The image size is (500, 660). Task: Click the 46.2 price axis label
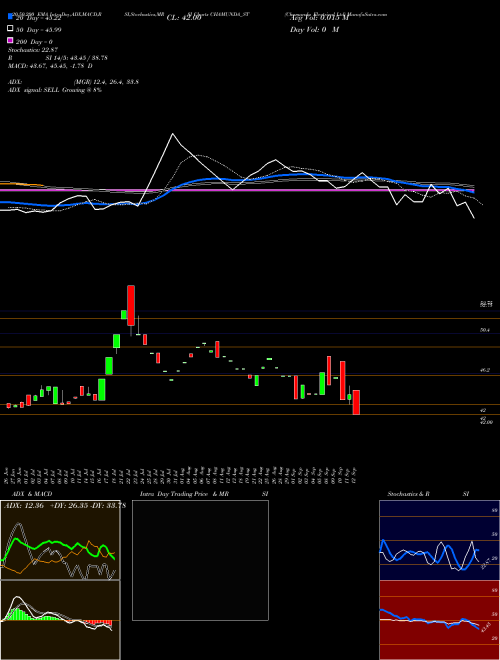(484, 370)
